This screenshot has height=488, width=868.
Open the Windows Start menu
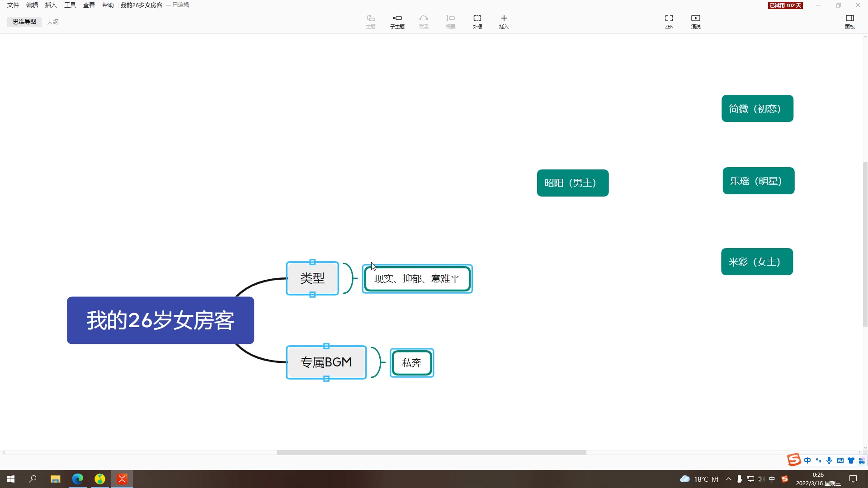tap(11, 479)
